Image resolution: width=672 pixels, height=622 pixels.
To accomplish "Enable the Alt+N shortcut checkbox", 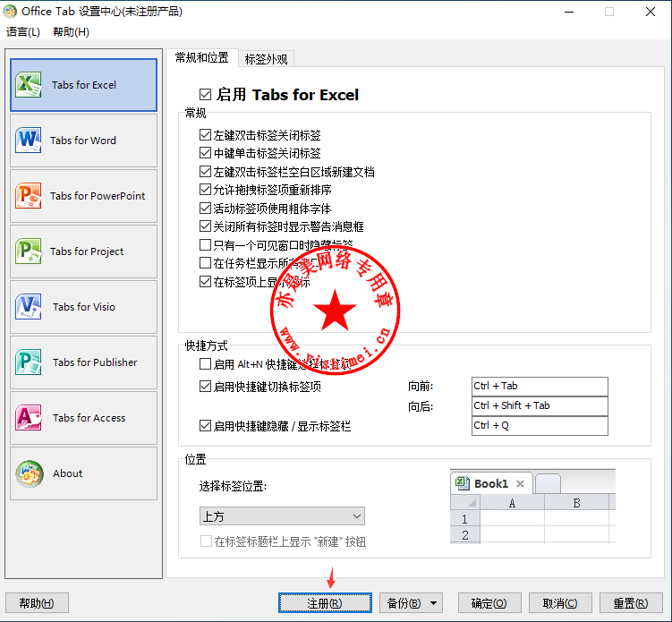I will coord(205,364).
